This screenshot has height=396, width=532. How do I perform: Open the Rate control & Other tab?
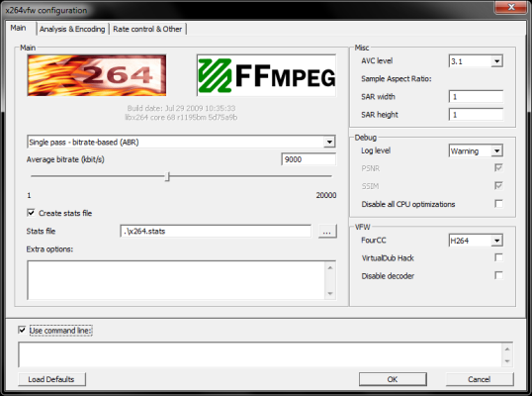click(x=147, y=30)
